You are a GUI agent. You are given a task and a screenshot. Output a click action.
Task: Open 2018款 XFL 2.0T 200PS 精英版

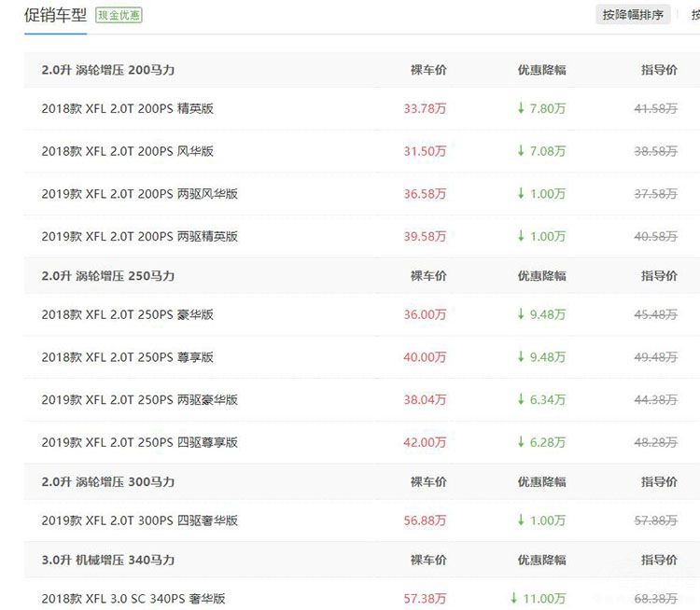click(x=127, y=108)
